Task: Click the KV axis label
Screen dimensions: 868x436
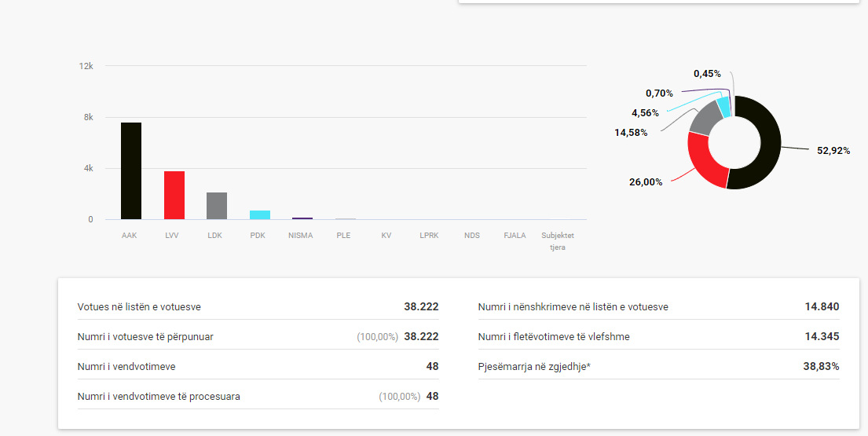Action: pos(386,236)
